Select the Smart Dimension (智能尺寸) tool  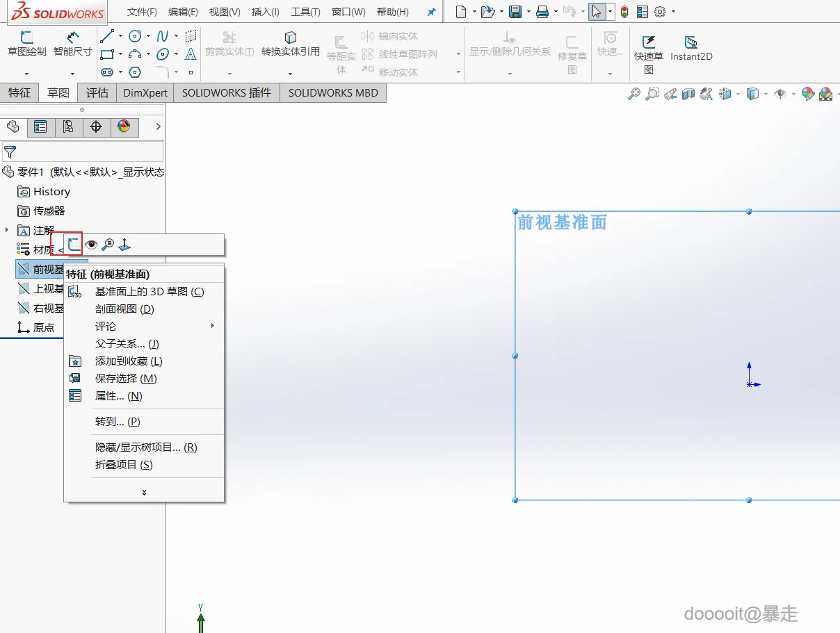pyautogui.click(x=73, y=44)
